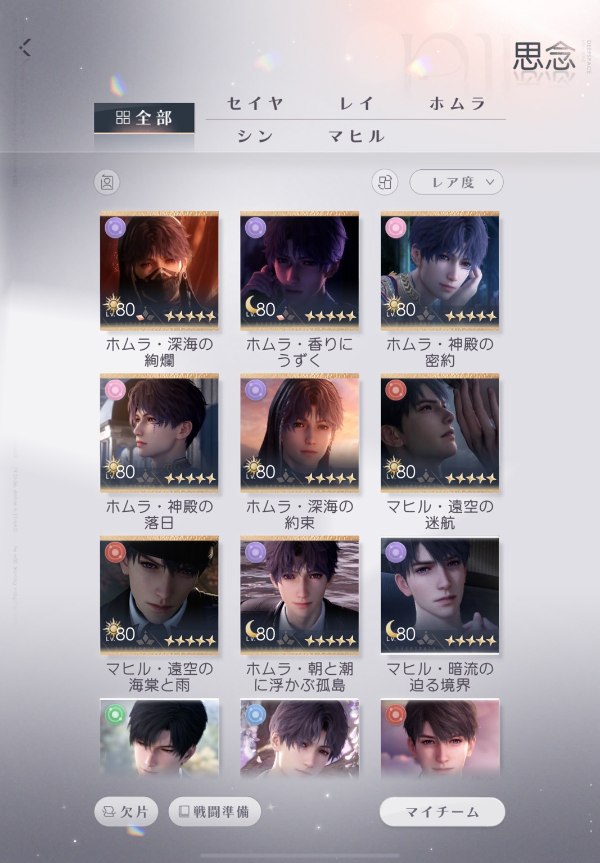Open マイチーム
Screen dimensions: 600x863
point(442,811)
